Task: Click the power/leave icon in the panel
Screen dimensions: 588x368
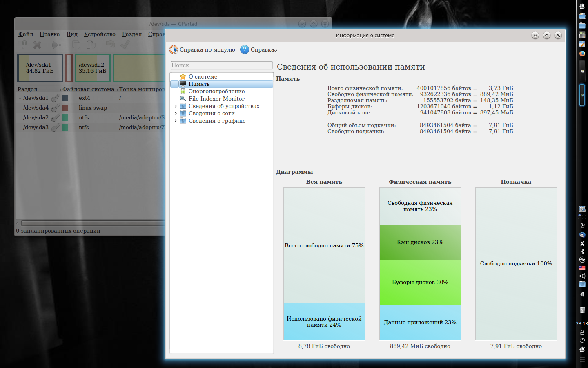Action: [x=582, y=340]
